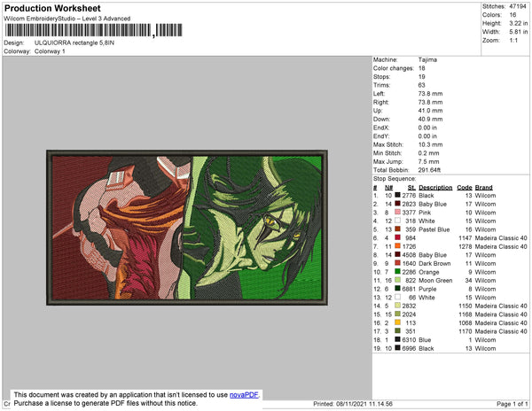
Task: Click the Total Bobbin value 291.64ft
Action: click(x=429, y=170)
